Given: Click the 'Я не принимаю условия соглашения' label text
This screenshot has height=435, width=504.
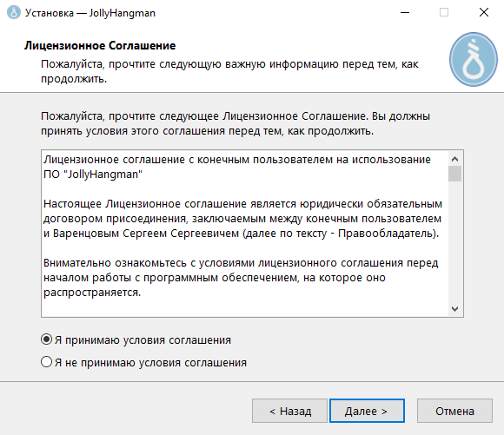Looking at the screenshot, I should 150,362.
